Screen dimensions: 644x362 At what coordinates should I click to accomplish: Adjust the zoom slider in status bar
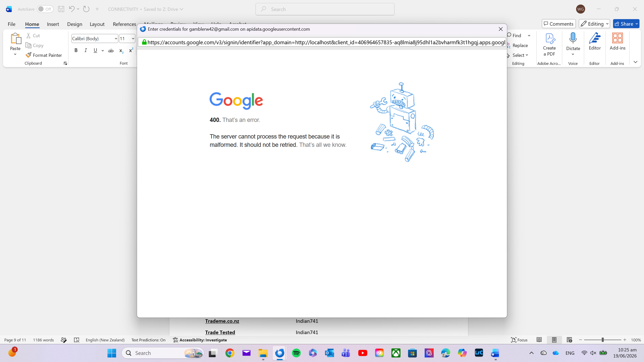[603, 340]
